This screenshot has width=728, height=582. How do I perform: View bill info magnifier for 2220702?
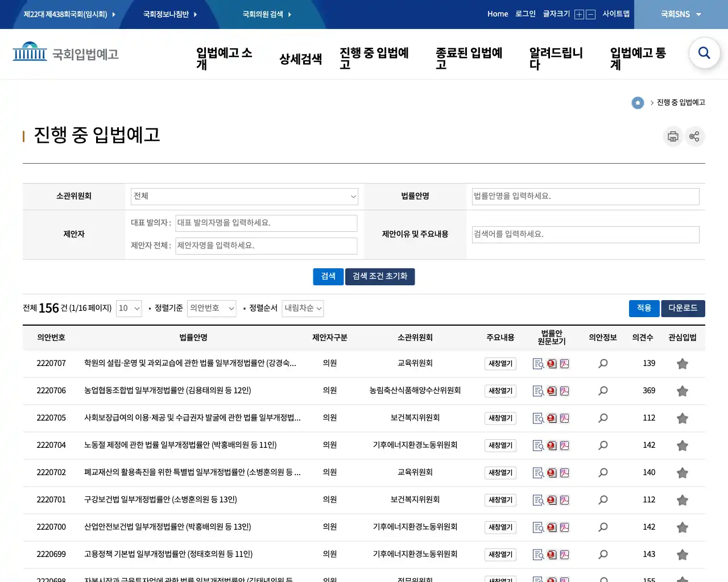(603, 473)
